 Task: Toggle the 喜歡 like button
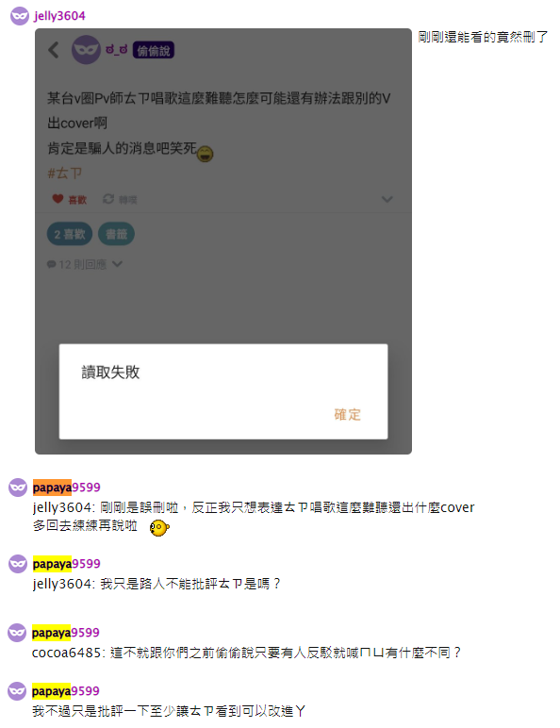pyautogui.click(x=70, y=199)
